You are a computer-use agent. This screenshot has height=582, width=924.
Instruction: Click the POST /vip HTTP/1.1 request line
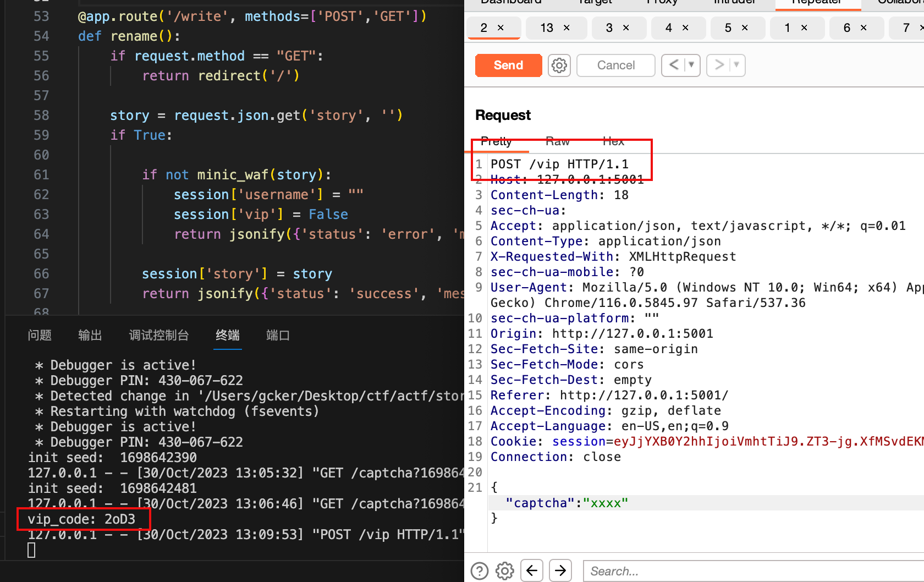tap(559, 164)
